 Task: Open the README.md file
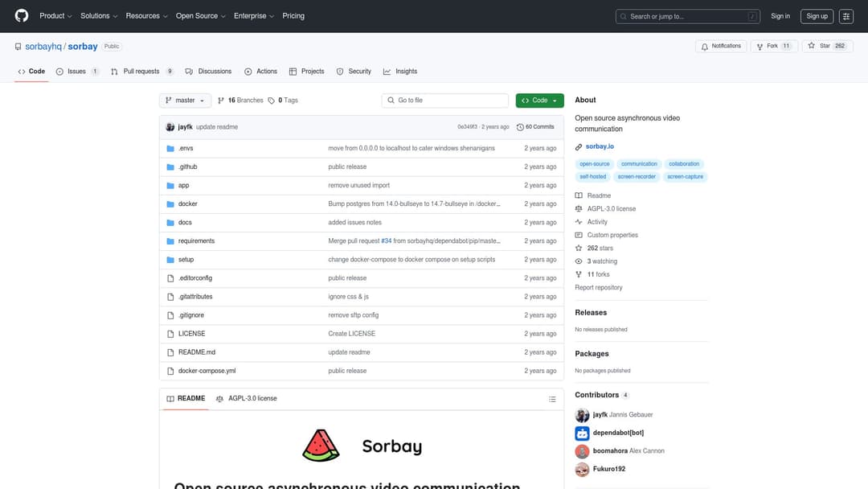click(197, 352)
